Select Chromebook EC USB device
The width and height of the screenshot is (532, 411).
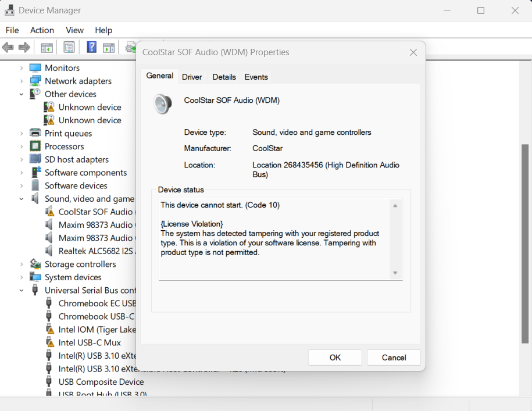click(91, 303)
